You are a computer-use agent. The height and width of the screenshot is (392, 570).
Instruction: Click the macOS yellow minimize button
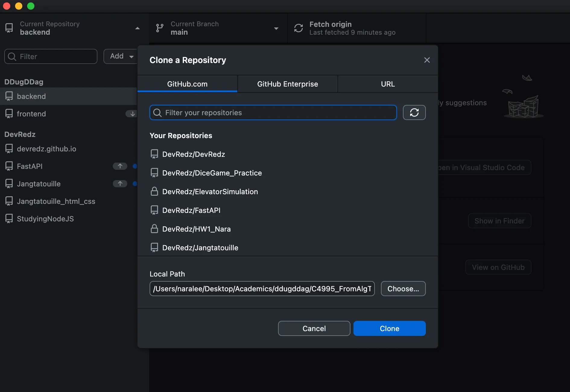[19, 6]
